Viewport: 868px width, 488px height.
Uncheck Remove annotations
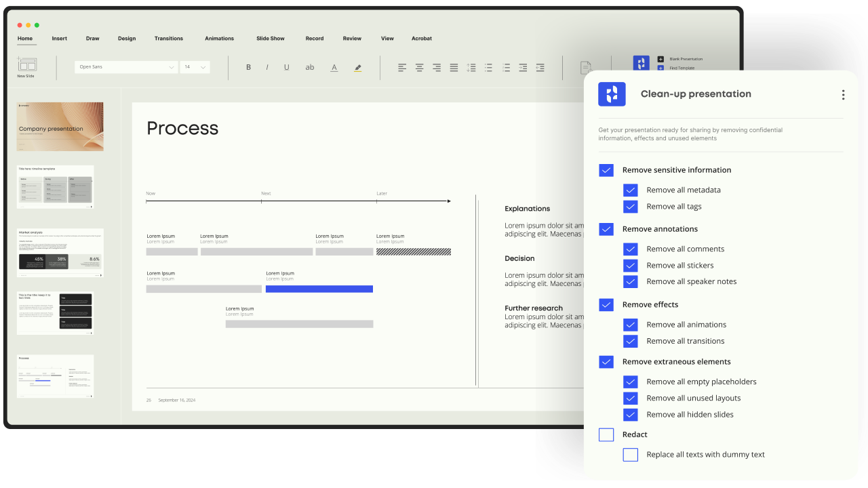point(606,229)
